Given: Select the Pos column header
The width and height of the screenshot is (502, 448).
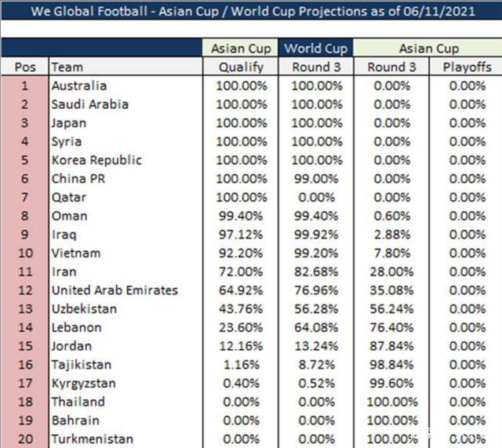Looking at the screenshot, I should click(x=25, y=67).
